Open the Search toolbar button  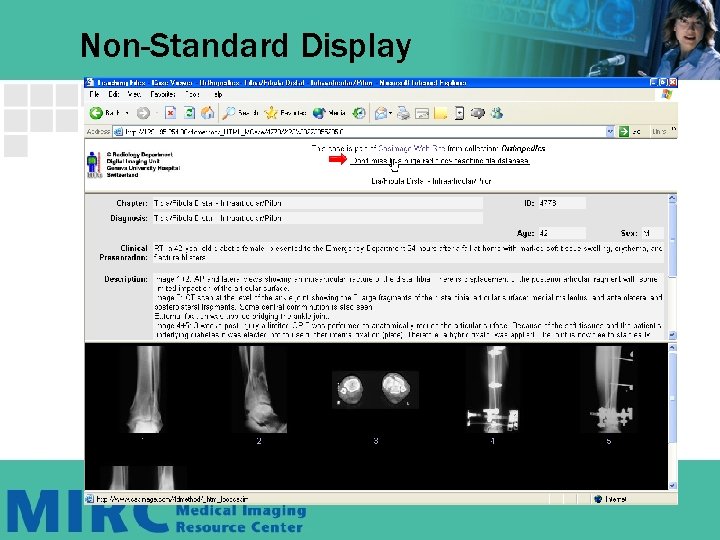click(x=240, y=113)
